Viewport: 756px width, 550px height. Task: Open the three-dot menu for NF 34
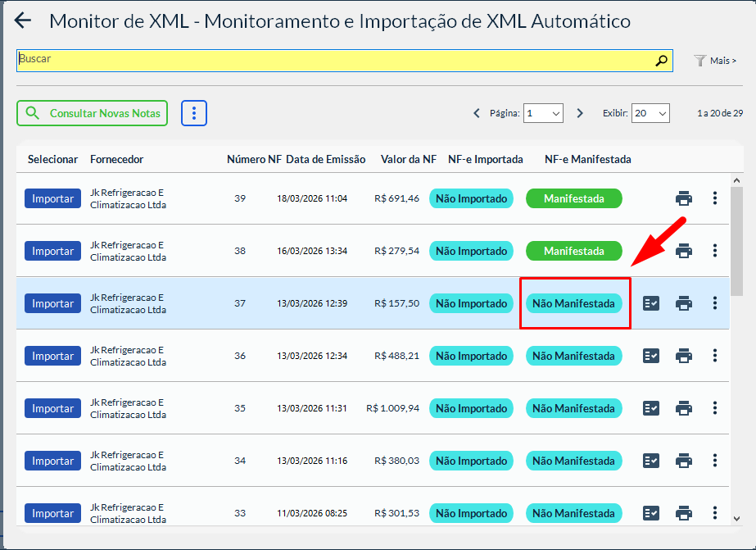(715, 461)
